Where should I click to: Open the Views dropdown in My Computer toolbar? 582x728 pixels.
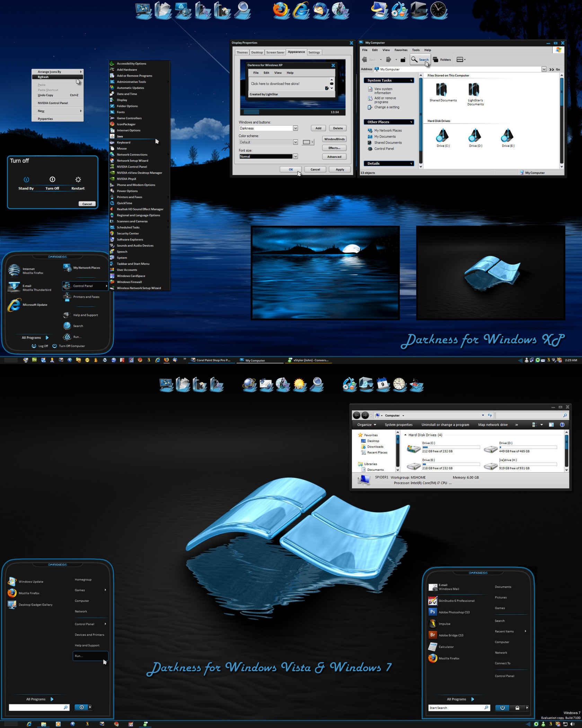(x=461, y=60)
